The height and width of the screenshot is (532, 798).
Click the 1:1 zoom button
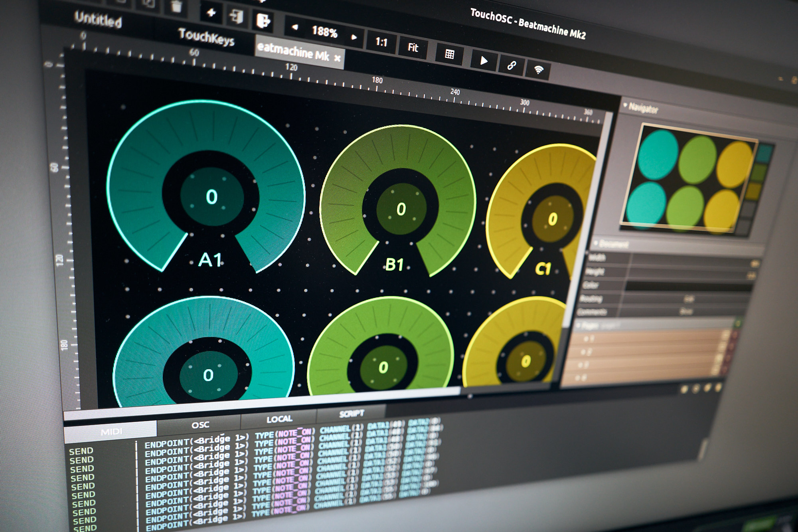pyautogui.click(x=381, y=43)
